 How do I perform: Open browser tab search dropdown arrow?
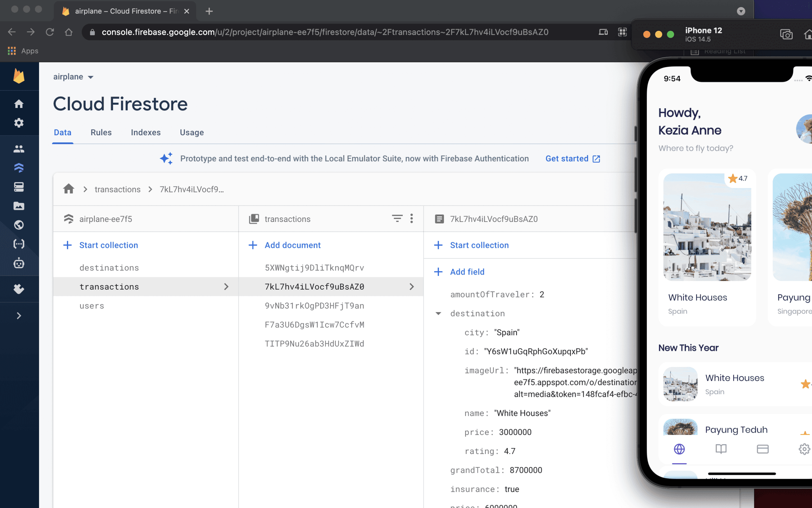(741, 11)
